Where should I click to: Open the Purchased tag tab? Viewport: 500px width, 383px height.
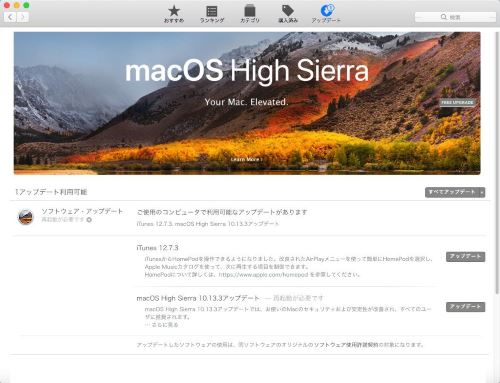(288, 14)
